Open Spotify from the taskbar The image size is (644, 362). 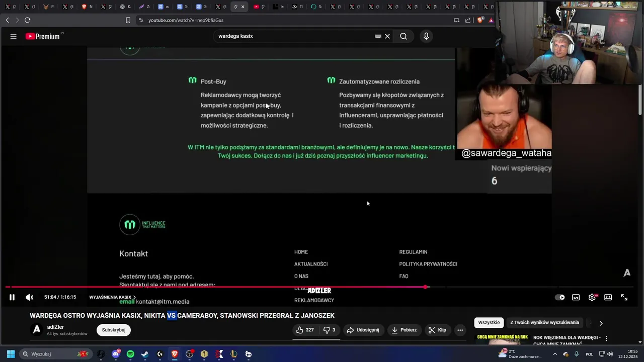pos(130,354)
